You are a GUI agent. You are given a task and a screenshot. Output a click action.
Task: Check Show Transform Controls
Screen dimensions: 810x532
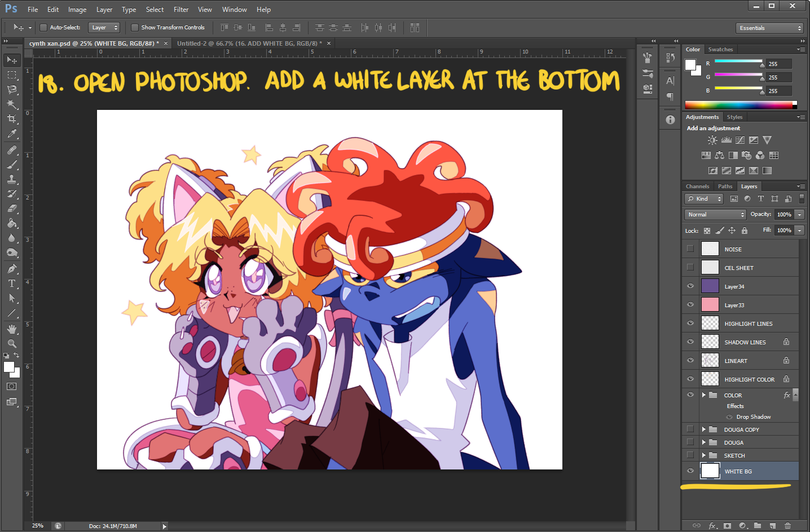[135, 28]
